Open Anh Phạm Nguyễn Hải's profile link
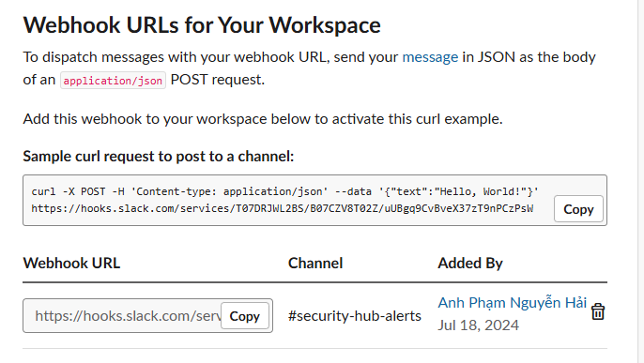 click(513, 303)
